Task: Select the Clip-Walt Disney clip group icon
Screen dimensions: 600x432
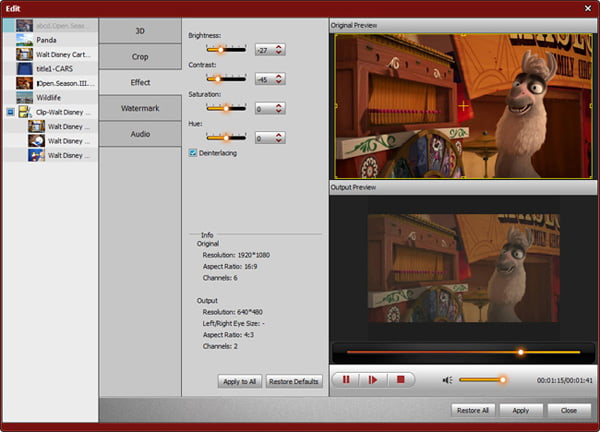Action: [25, 112]
